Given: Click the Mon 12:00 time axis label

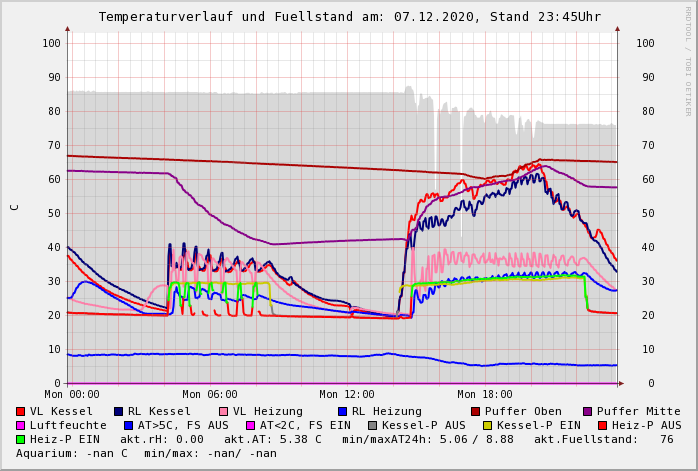Looking at the screenshot, I should click(347, 395).
